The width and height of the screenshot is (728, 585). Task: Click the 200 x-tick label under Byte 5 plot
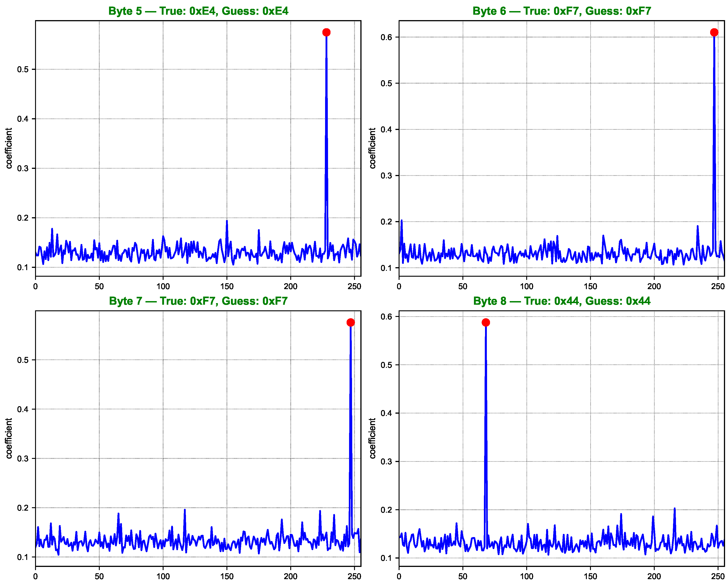click(291, 286)
